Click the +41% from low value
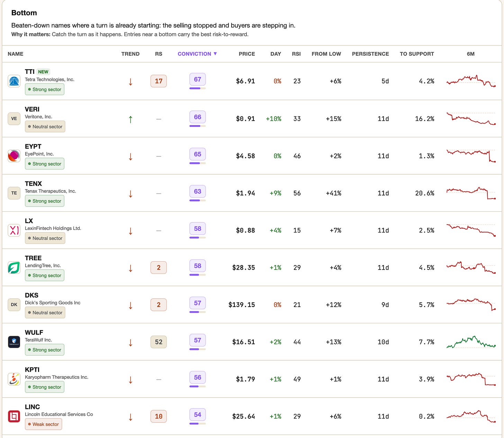This screenshot has width=504, height=438. [x=333, y=193]
